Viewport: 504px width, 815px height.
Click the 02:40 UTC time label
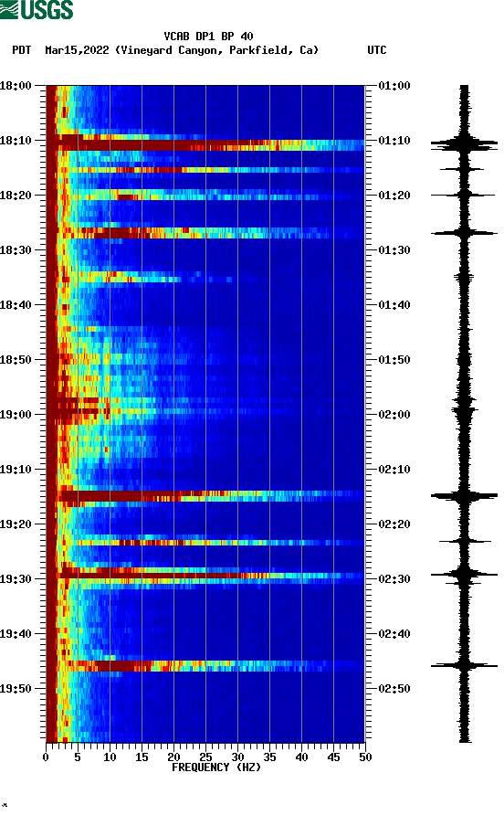coord(394,634)
